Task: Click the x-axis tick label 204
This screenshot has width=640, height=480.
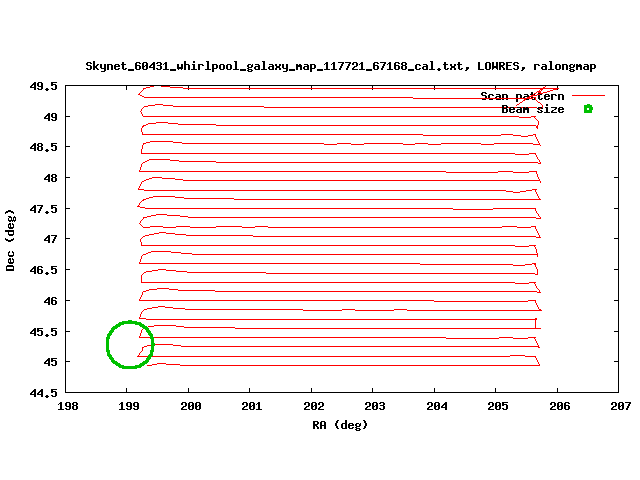Action: click(437, 406)
